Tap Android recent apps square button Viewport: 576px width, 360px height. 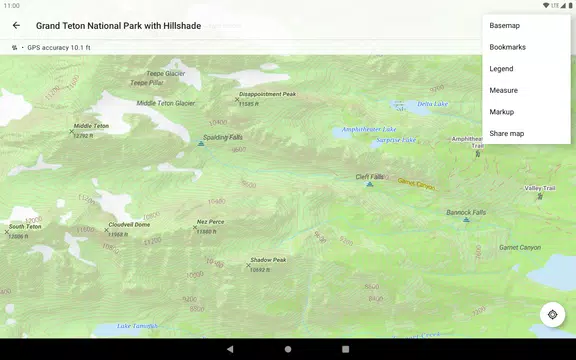coord(345,349)
